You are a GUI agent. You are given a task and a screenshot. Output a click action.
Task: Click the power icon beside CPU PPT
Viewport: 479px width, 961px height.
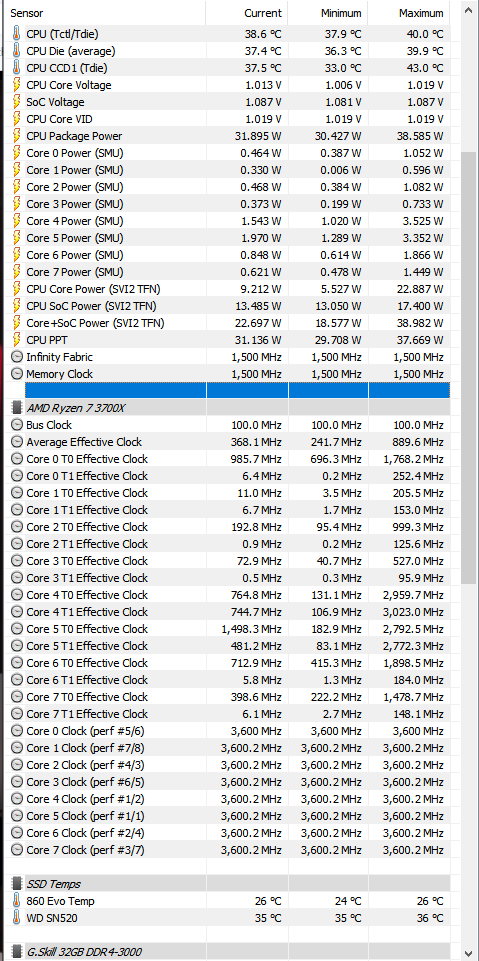pos(17,340)
